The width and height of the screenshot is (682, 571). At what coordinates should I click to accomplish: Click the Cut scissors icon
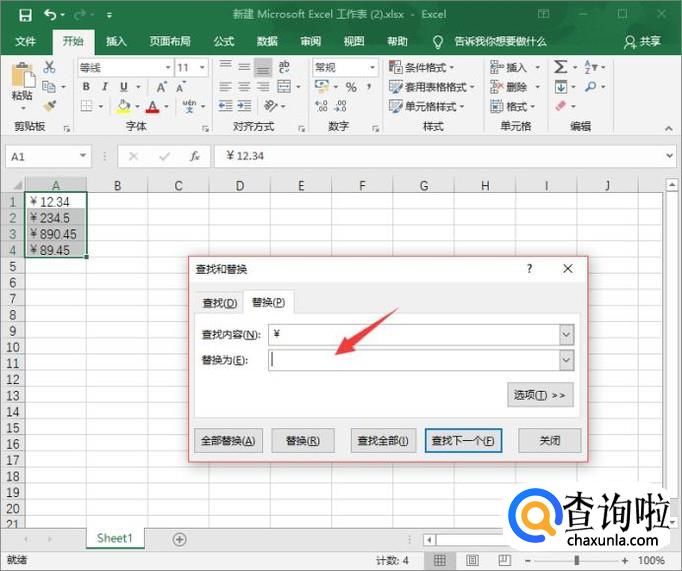[x=49, y=67]
